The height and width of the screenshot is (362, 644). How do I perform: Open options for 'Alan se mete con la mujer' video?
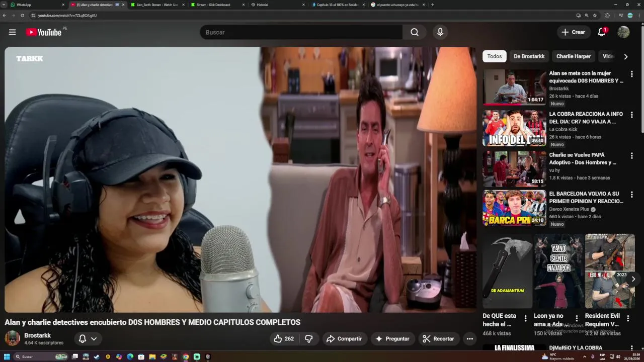pyautogui.click(x=631, y=74)
